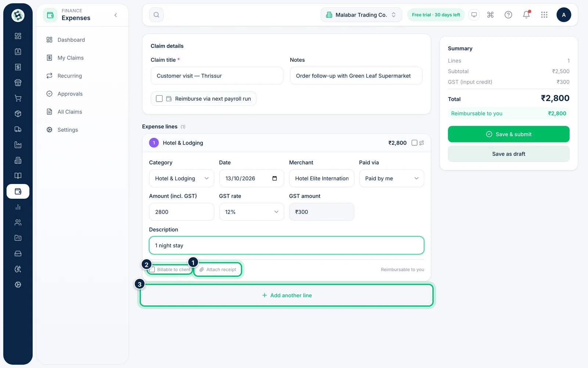Click Save as draft
The width and height of the screenshot is (588, 368).
pyautogui.click(x=509, y=154)
